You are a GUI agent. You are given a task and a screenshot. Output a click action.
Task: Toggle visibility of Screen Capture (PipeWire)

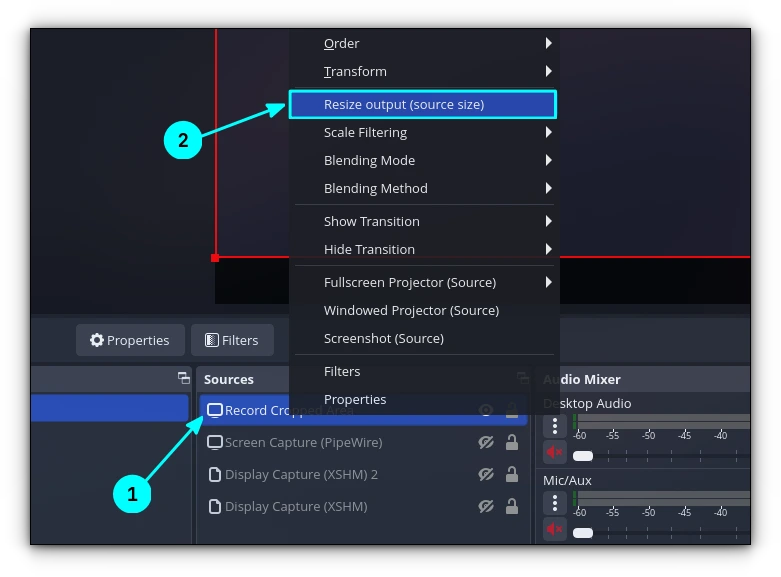[x=486, y=442]
